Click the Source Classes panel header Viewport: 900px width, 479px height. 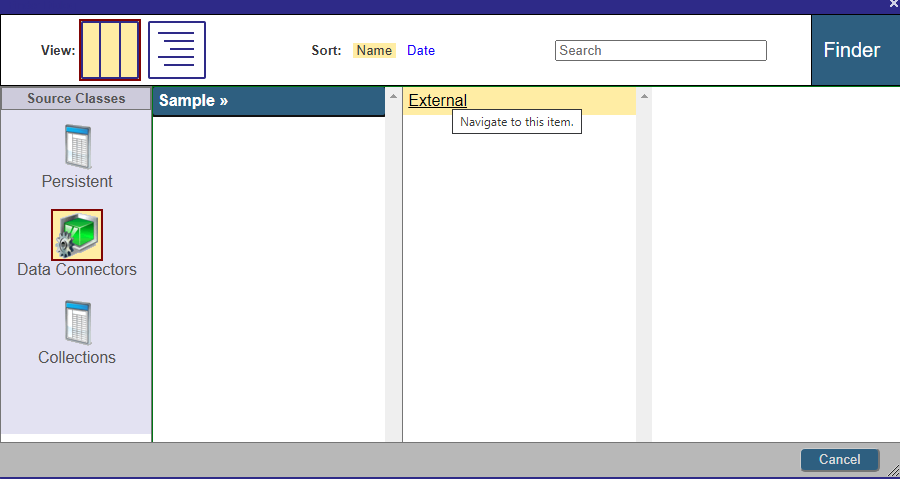76,98
